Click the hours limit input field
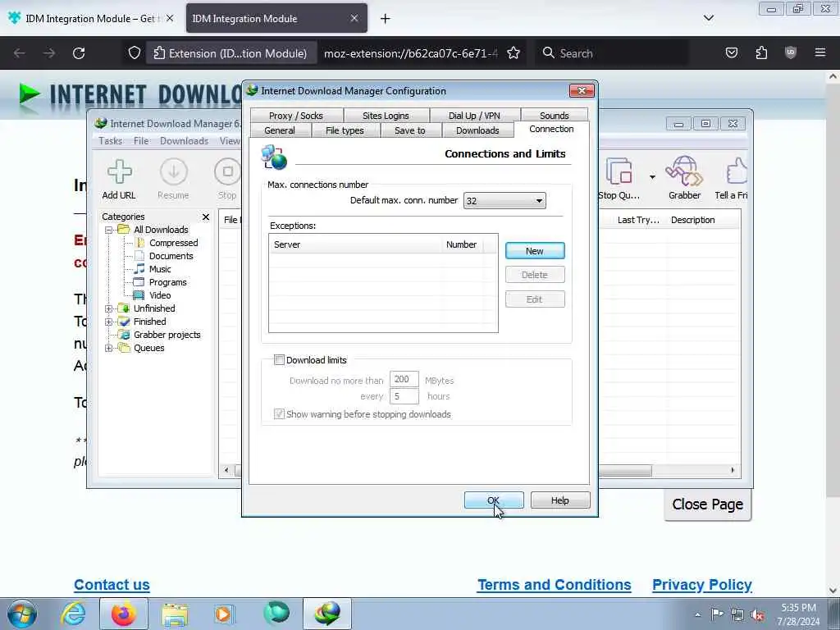 pos(404,396)
